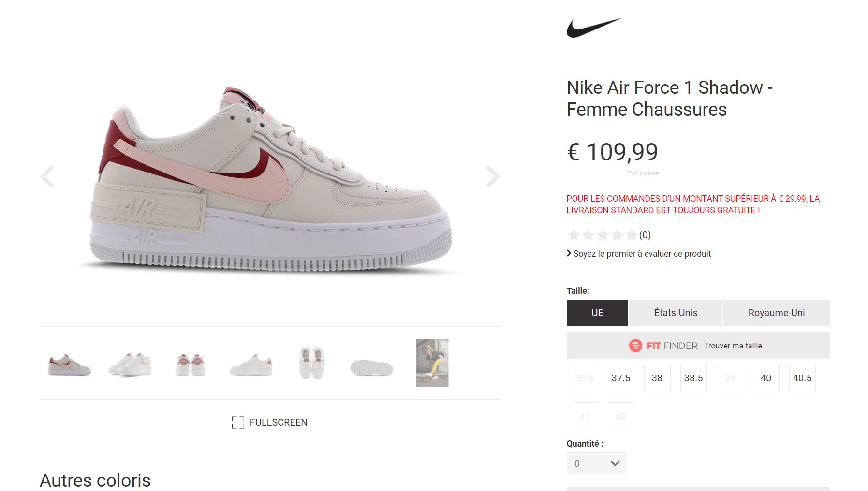Select the lifestyle model photo thumbnail
This screenshot has height=491, width=868.
tap(432, 363)
